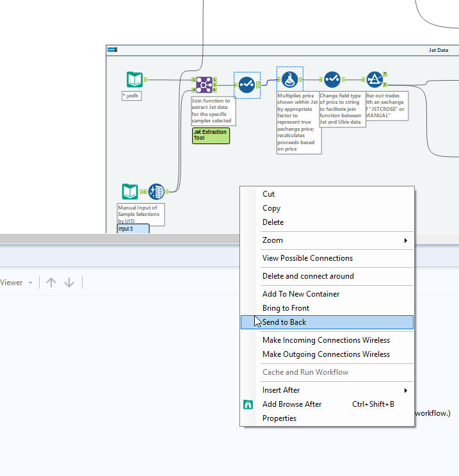Screen dimensions: 459x476
Task: Click the blue grid tool beside Manual Input
Action: click(156, 192)
